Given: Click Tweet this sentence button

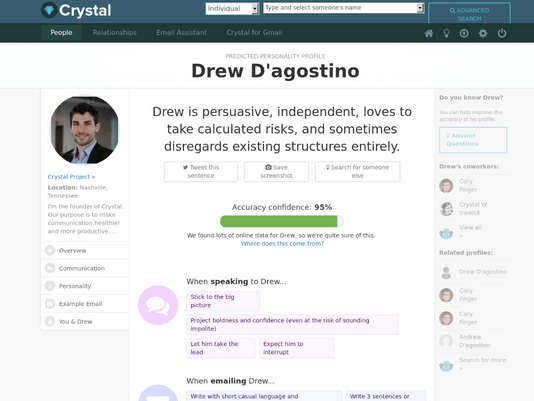Looking at the screenshot, I should point(201,172).
